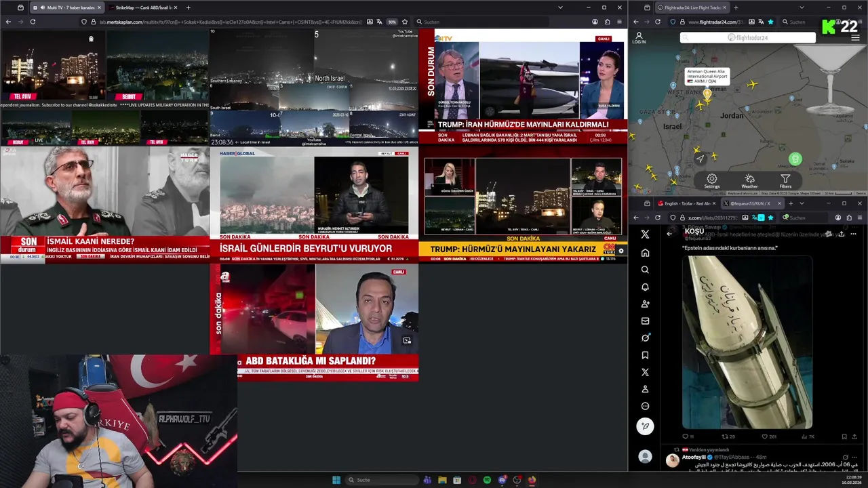868x488 pixels.
Task: Open zoom level 90% indicator in address bar
Action: coord(392,22)
